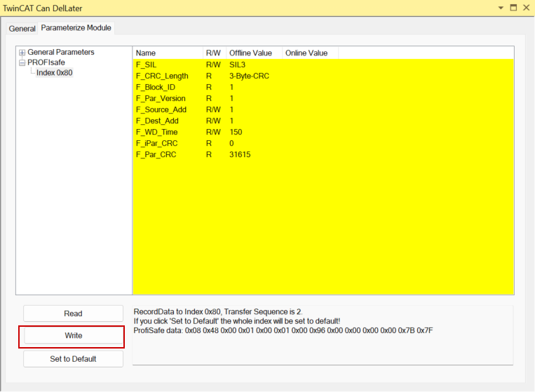The image size is (535, 392).
Task: Select the F_Dest_Add parameter row
Action: point(323,121)
